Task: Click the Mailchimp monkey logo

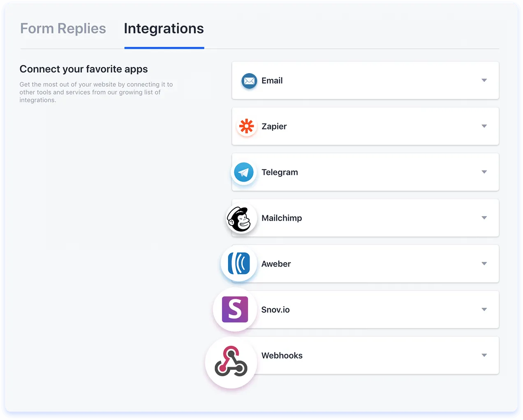Action: (239, 218)
